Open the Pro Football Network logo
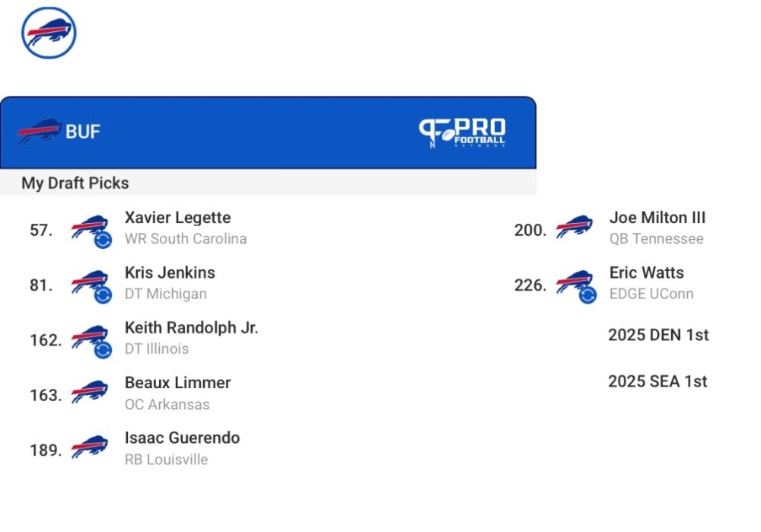This screenshot has height=532, width=761. pos(462,132)
